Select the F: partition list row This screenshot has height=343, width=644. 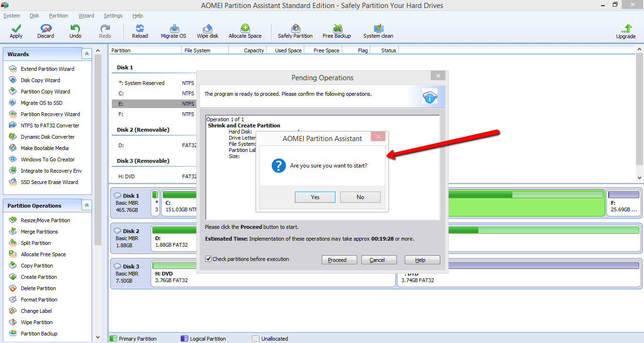(x=154, y=114)
